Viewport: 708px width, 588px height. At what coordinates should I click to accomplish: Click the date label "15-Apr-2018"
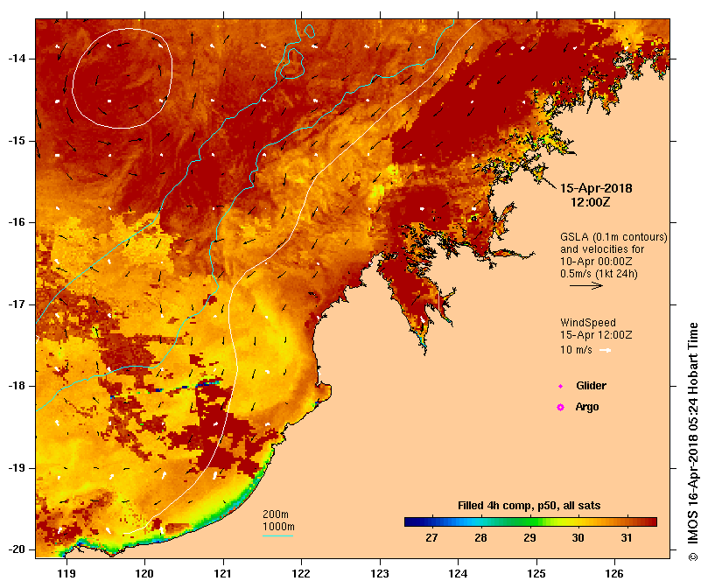pyautogui.click(x=596, y=188)
